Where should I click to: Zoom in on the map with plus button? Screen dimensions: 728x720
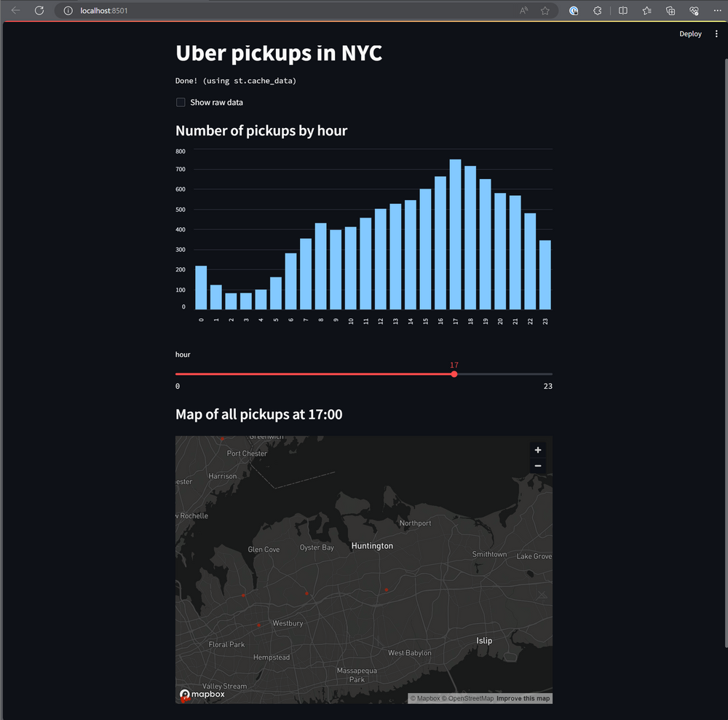click(538, 450)
